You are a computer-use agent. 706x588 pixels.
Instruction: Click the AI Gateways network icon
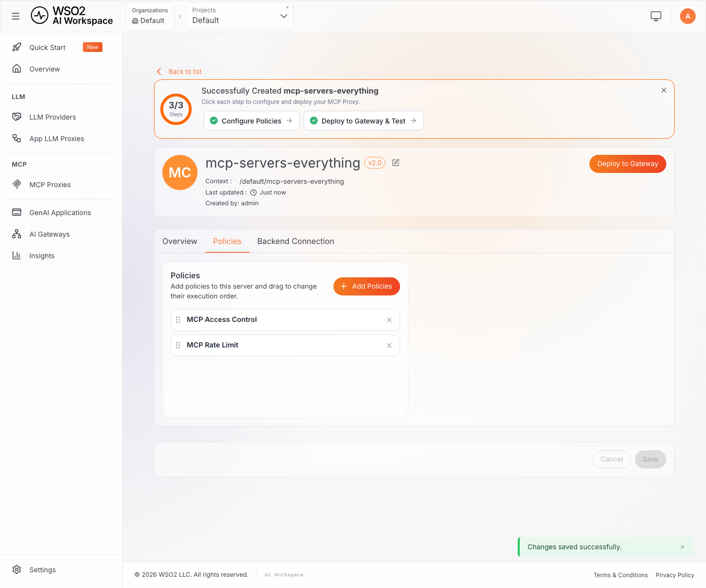(x=17, y=234)
